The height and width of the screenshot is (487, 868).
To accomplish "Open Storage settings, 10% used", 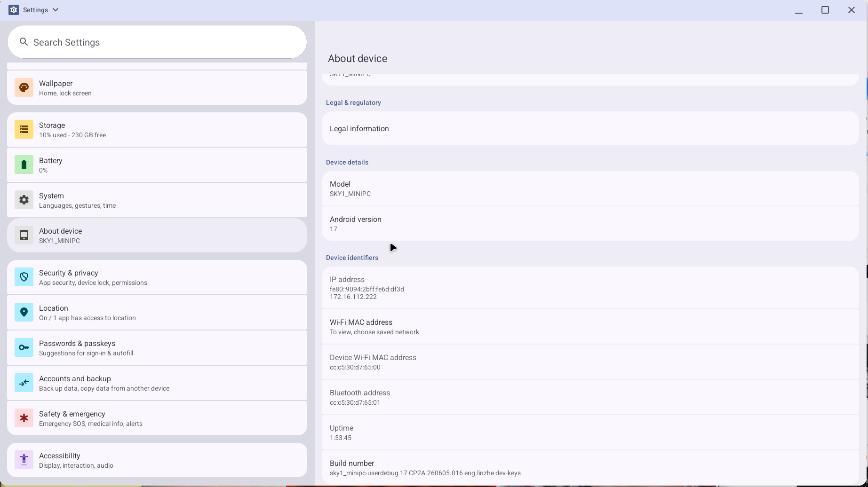I will [157, 130].
